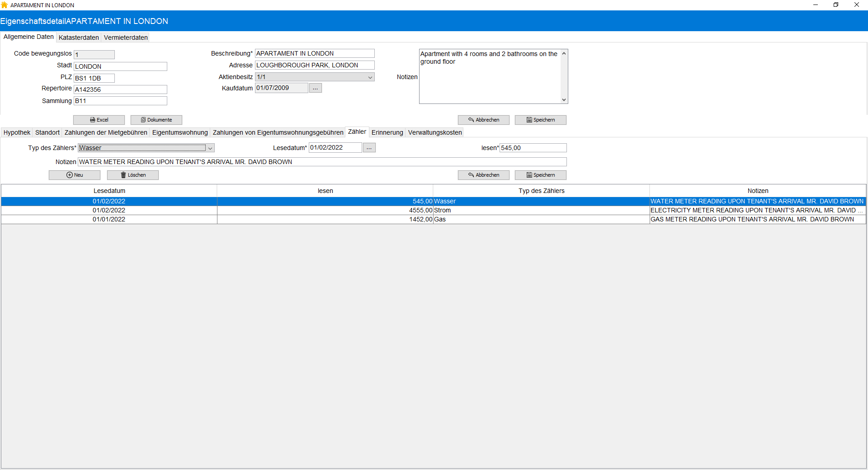Sort the table by the Lesedatum column header
Viewport: 868px width, 470px height.
pyautogui.click(x=109, y=191)
